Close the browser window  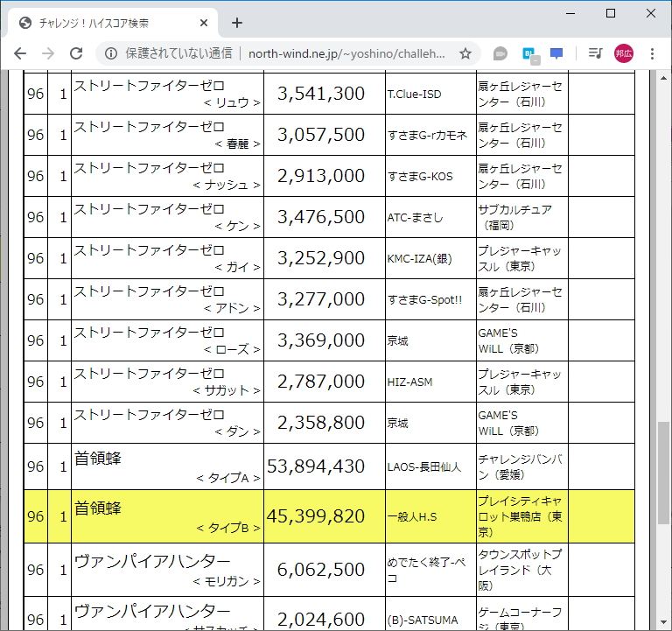651,13
